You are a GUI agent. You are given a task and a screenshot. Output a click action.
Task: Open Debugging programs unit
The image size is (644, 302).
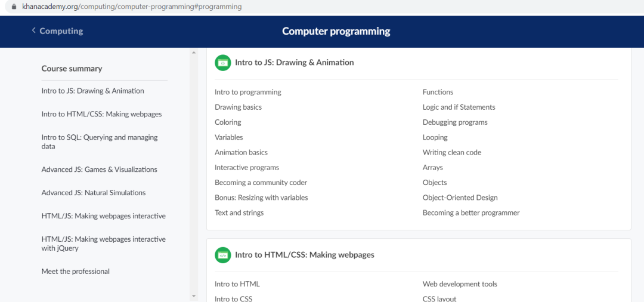pyautogui.click(x=455, y=122)
